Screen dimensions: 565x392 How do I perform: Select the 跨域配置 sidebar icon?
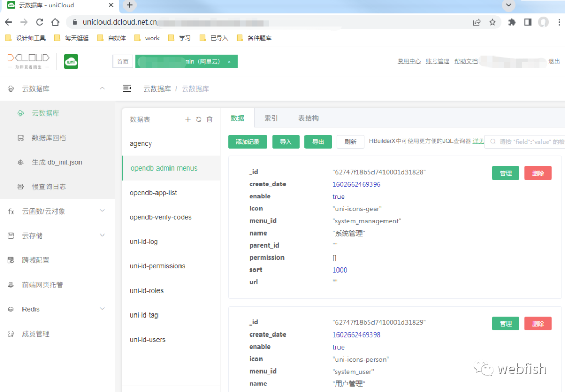click(12, 260)
